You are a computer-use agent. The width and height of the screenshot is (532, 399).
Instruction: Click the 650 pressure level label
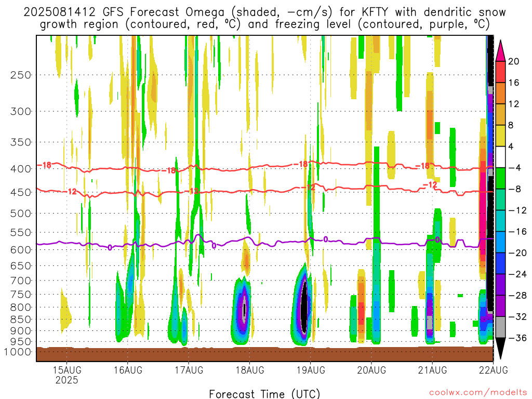[x=21, y=265]
